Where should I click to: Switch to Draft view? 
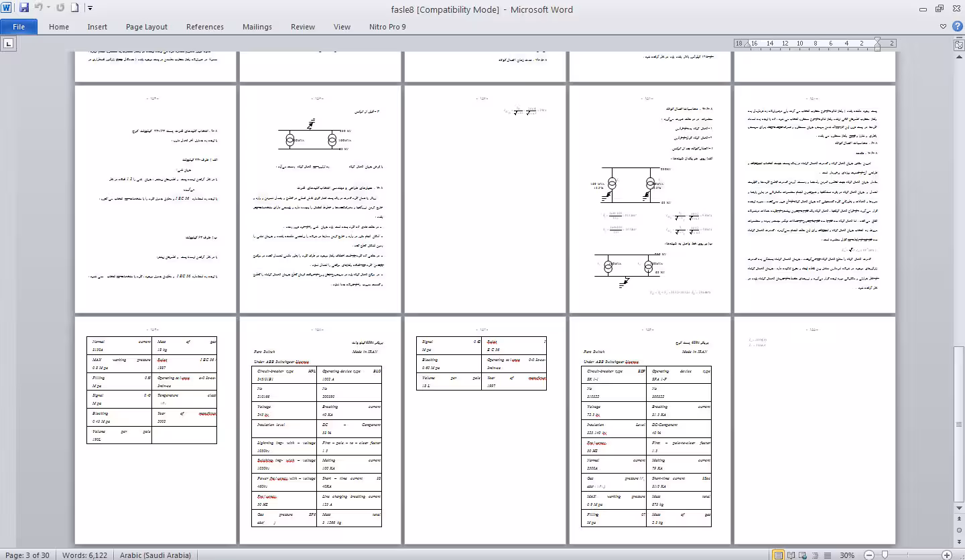[x=827, y=555]
